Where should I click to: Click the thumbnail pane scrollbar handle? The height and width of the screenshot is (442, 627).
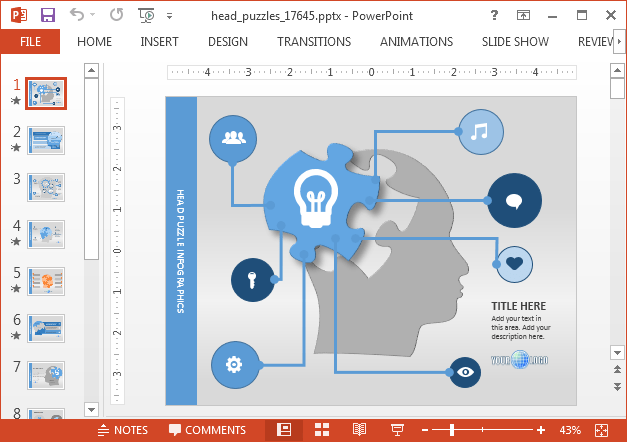tap(92, 169)
